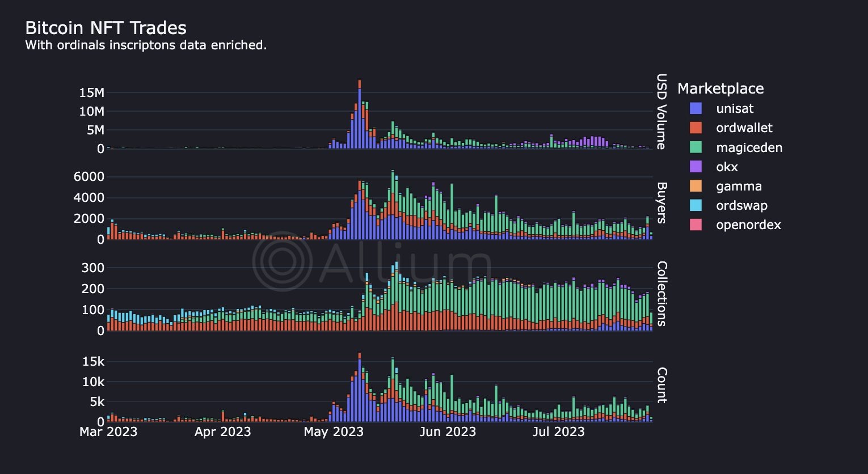Screen dimensions: 868x474
Task: Click the okx purple legend swatch
Action: (696, 167)
